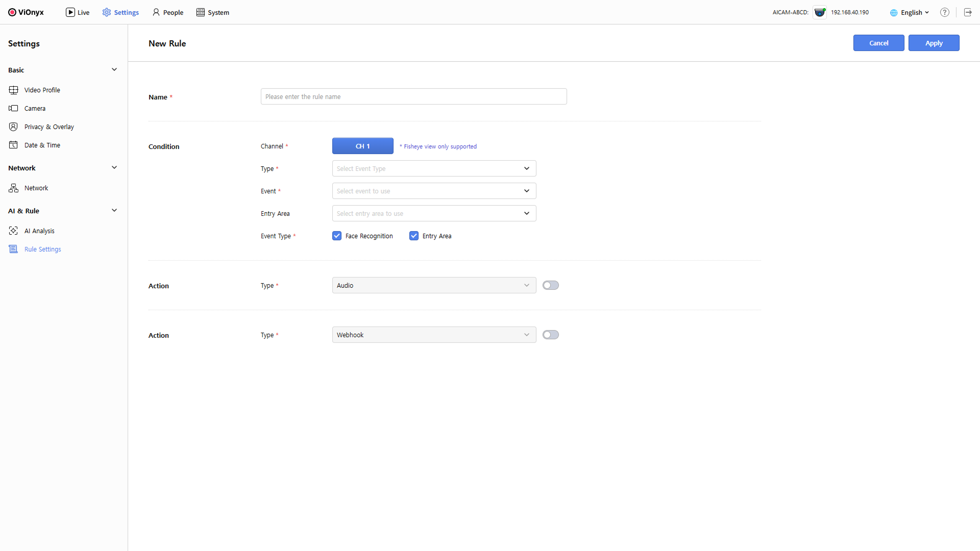Click the Apply button
The image size is (980, 551).
pyautogui.click(x=934, y=43)
